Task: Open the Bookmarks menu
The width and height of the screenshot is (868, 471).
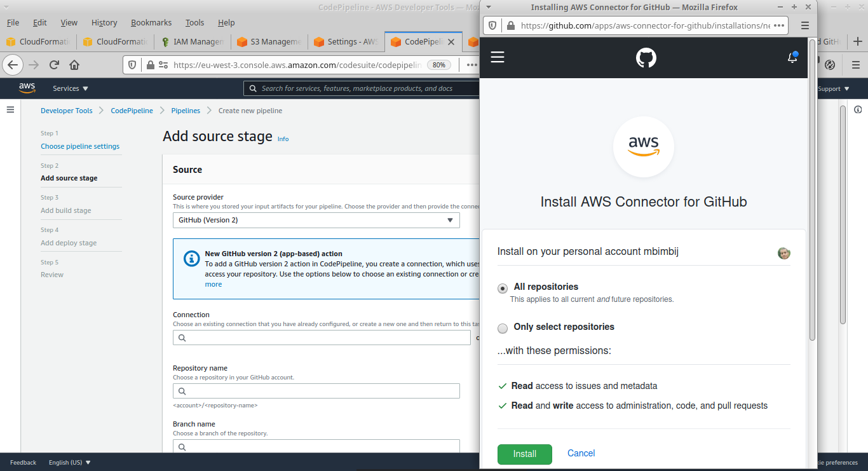Action: point(151,22)
